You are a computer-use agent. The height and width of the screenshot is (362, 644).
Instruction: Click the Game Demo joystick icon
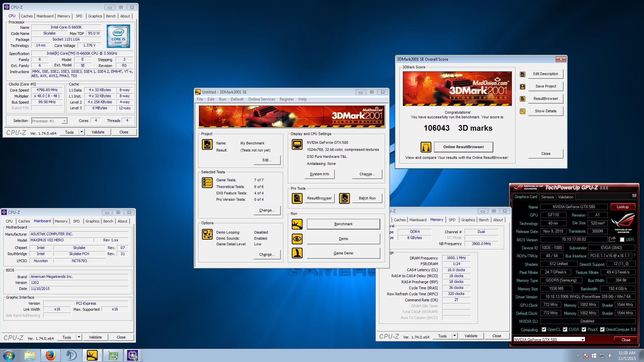pyautogui.click(x=297, y=253)
